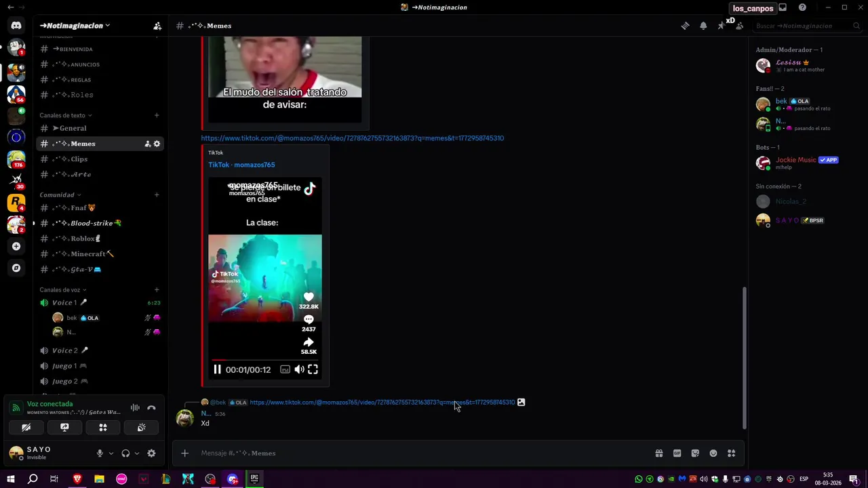Open the Minecraft channel
This screenshot has width=868, height=488.
[x=100, y=254]
